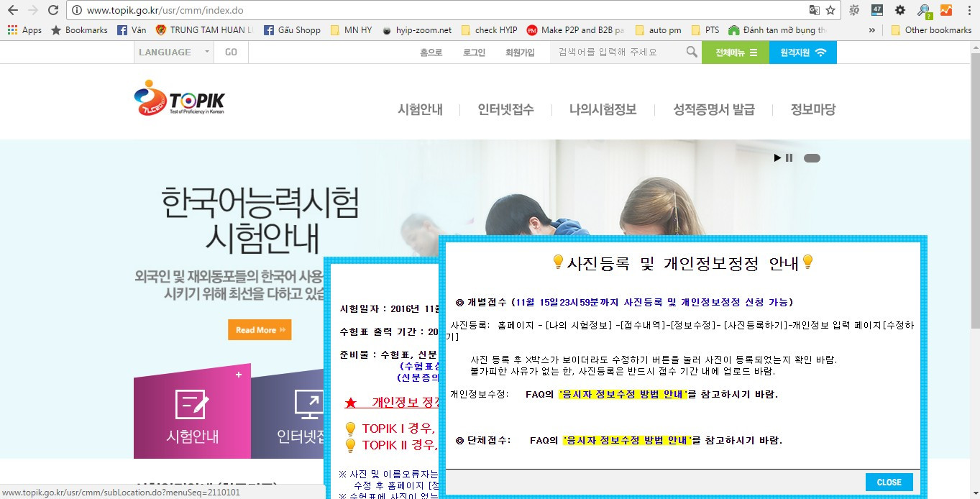The width and height of the screenshot is (980, 499).
Task: Open the 성적증명서 발급 menu item
Action: [x=713, y=109]
